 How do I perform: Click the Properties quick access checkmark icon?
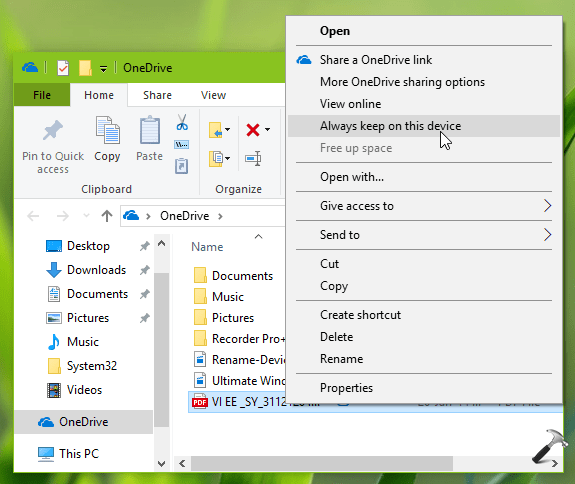coord(63,68)
